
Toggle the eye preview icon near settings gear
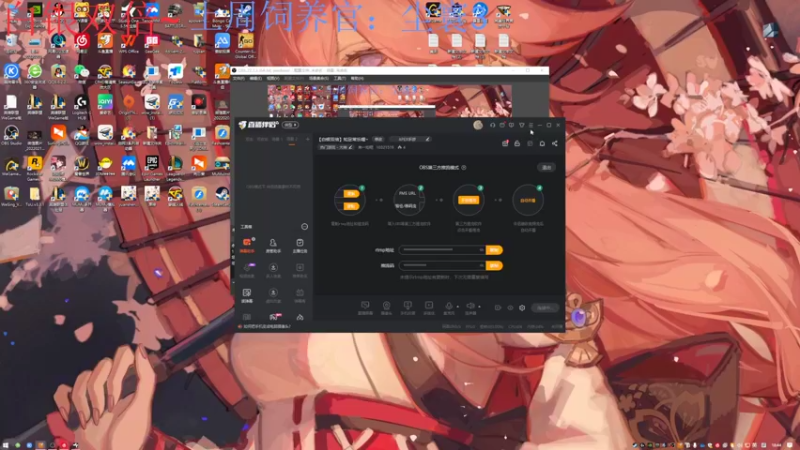(510, 308)
